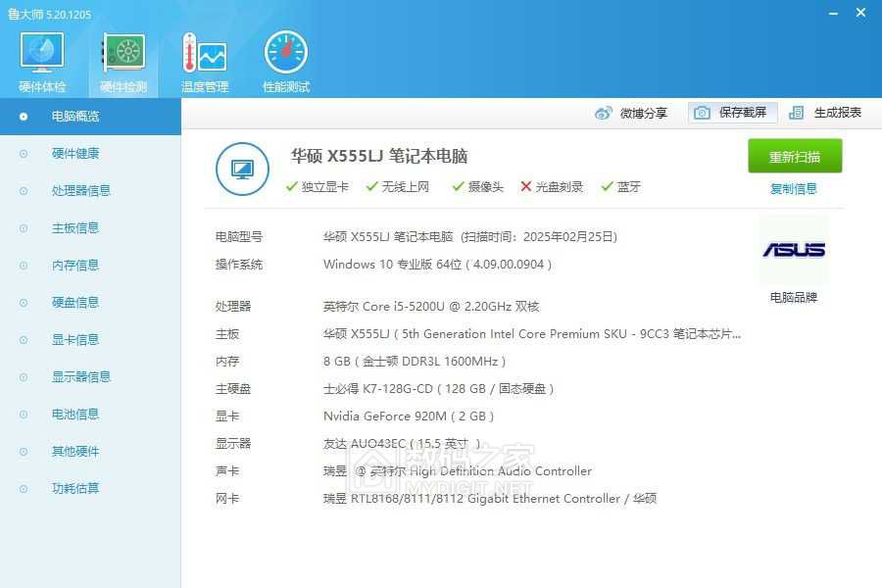
Task: Click the 独立显卡 check mark item
Action: pos(318,187)
